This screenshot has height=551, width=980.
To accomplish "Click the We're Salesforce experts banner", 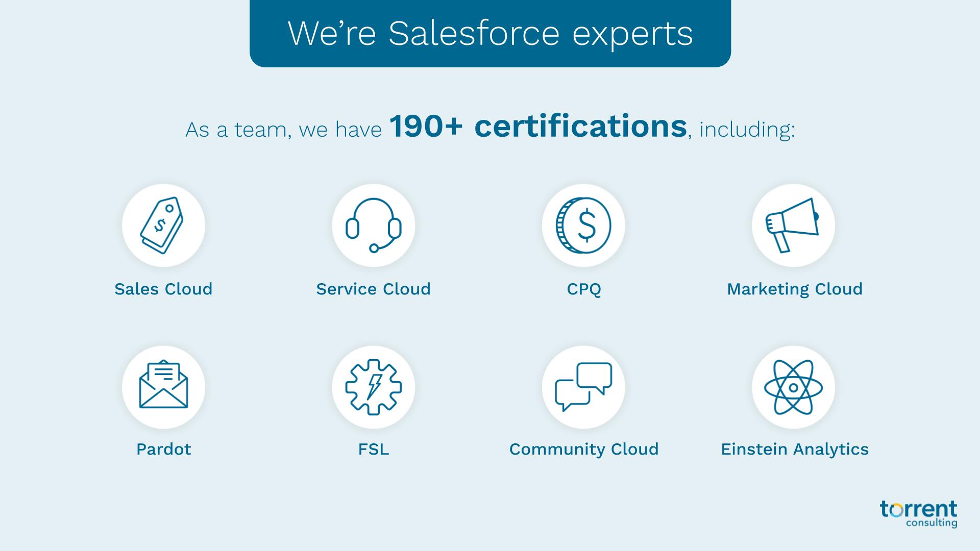I will [x=490, y=33].
